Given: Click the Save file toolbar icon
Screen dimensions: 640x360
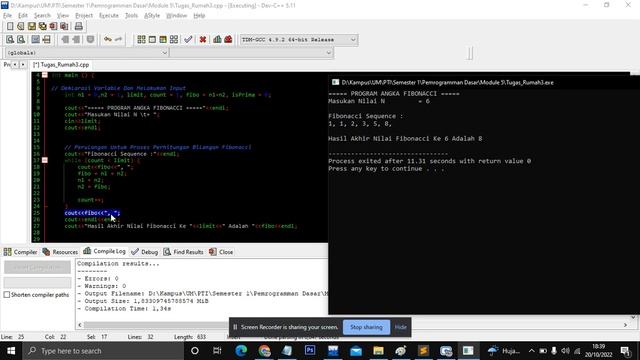Looking at the screenshot, I should click(31, 26).
